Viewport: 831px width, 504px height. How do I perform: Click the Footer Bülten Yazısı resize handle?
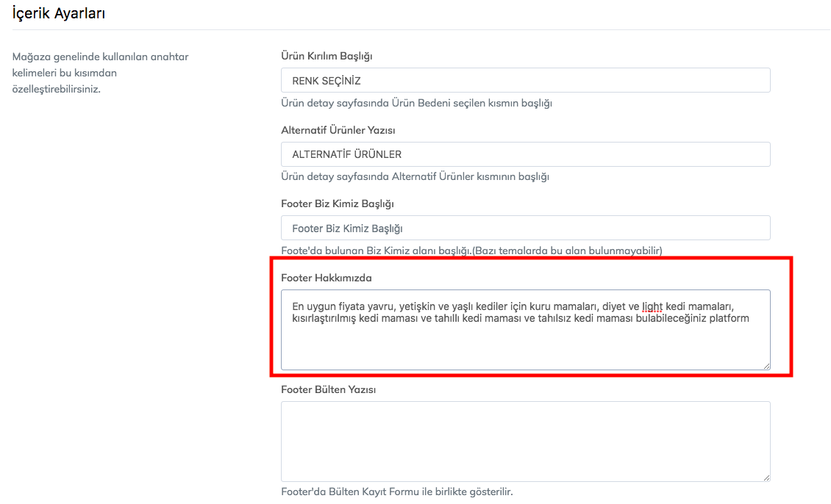point(766,477)
